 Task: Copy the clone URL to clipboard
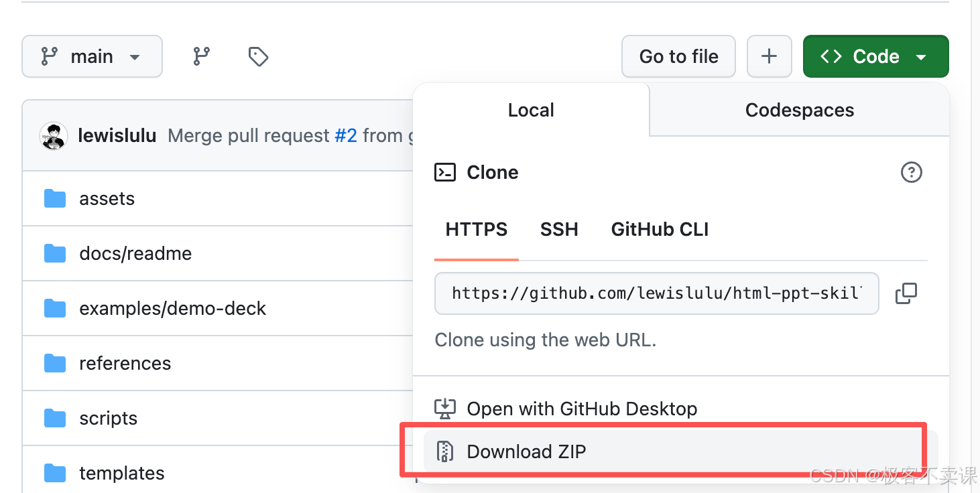pos(906,293)
